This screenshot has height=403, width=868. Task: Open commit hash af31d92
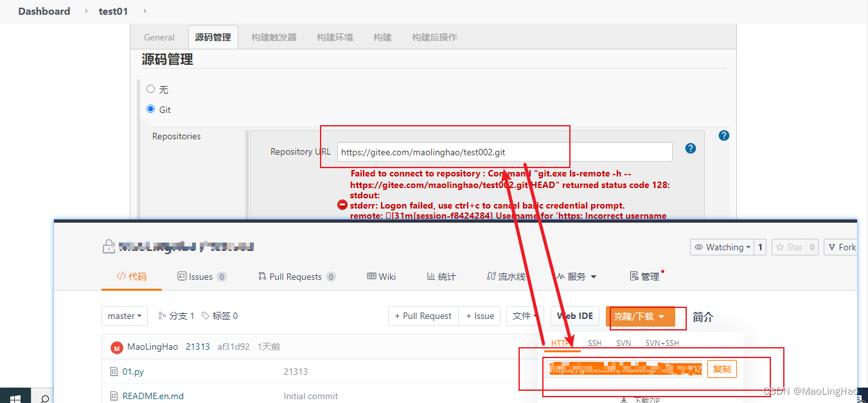tap(233, 347)
